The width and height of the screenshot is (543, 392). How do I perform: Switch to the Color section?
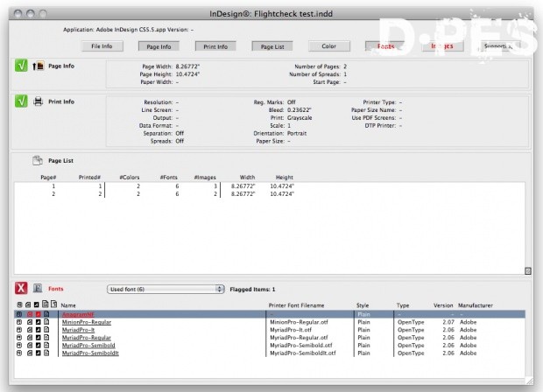pos(329,46)
